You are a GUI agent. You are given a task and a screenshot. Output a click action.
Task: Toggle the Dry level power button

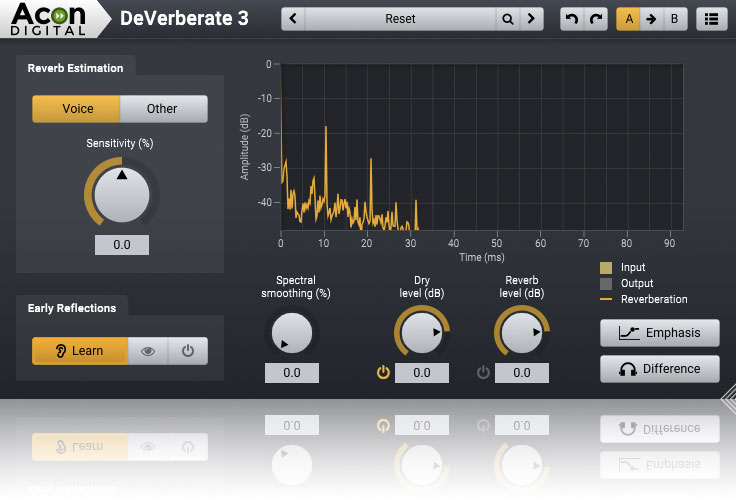[x=382, y=373]
